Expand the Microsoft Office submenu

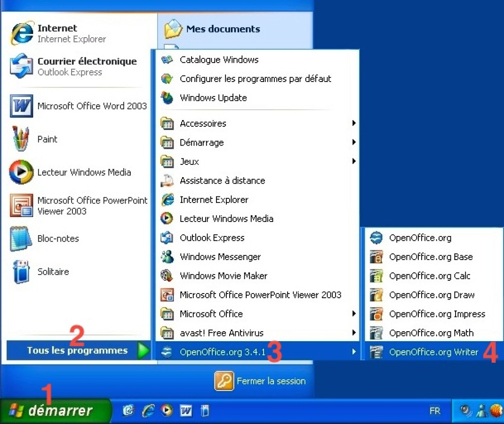(257, 314)
